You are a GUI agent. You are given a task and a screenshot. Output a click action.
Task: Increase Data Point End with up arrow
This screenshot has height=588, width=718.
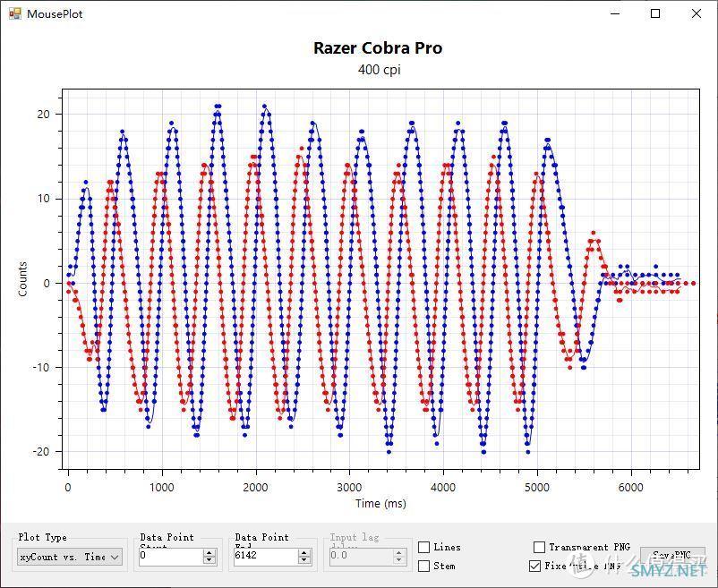point(304,553)
